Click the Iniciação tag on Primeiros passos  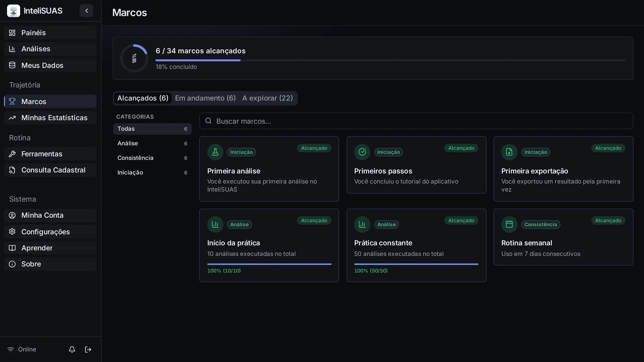click(388, 152)
